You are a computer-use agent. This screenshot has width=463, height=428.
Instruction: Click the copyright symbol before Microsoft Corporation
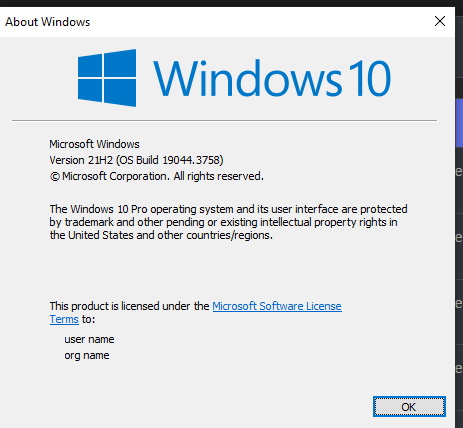click(55, 176)
